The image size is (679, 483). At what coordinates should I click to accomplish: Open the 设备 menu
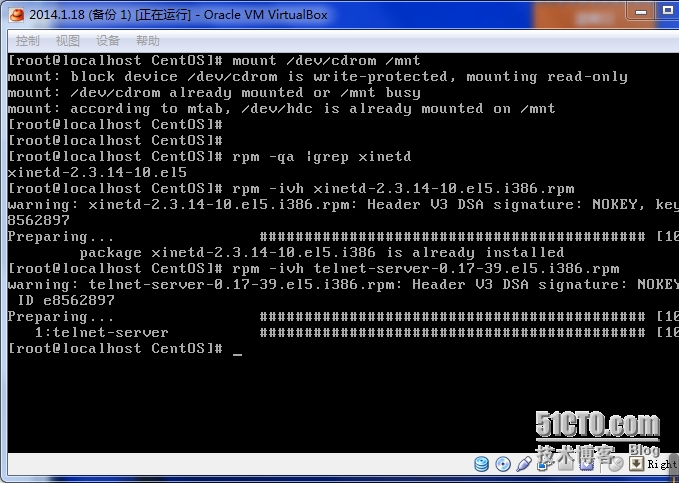click(108, 41)
